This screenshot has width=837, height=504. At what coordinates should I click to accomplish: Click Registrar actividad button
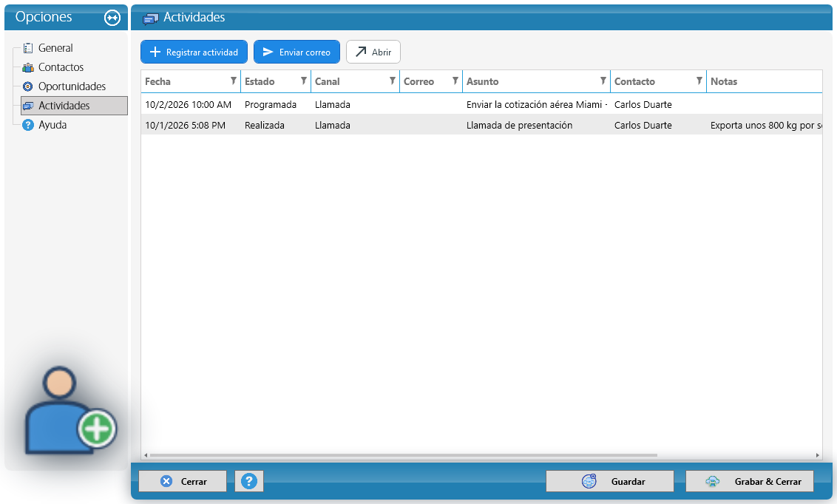pos(194,52)
